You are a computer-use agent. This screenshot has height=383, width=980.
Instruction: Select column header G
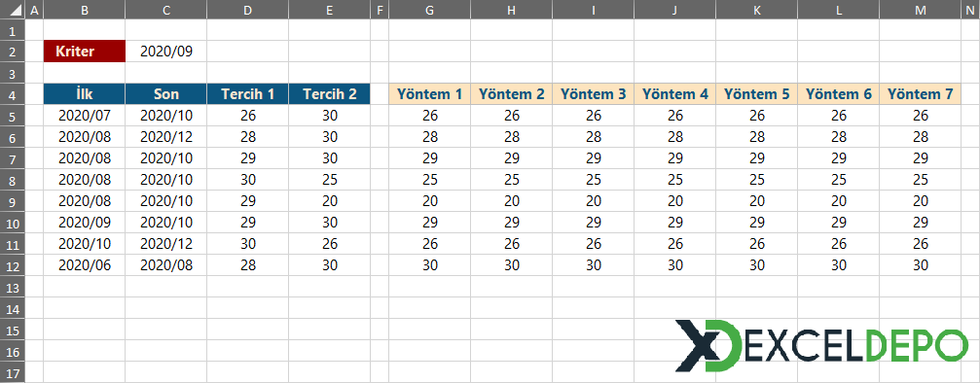tap(429, 10)
